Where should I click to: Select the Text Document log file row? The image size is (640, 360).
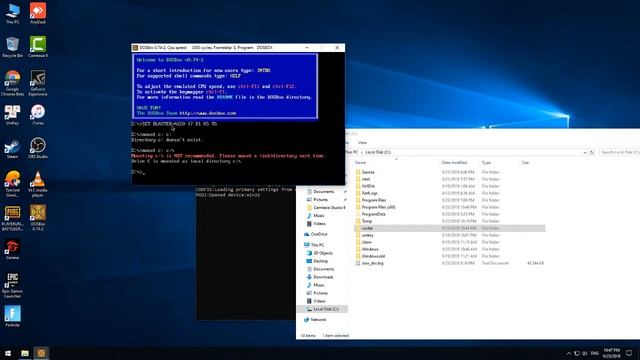(449, 263)
